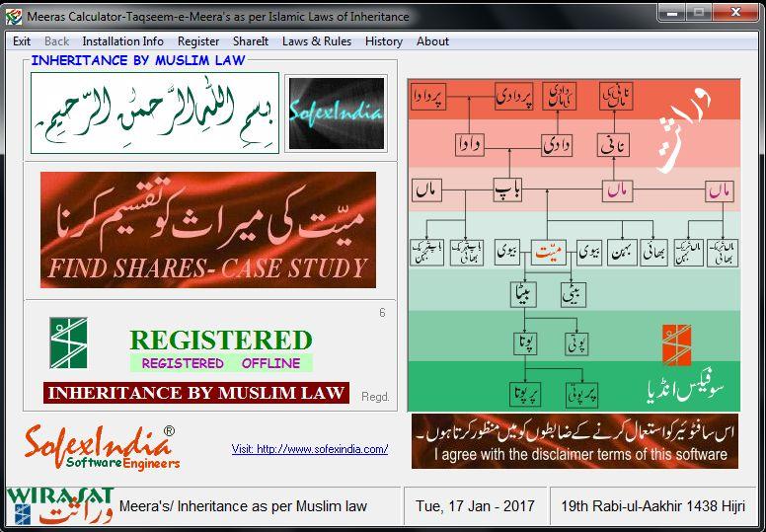
Task: Select the great-grandmother (پردادی) box
Action: pos(513,97)
